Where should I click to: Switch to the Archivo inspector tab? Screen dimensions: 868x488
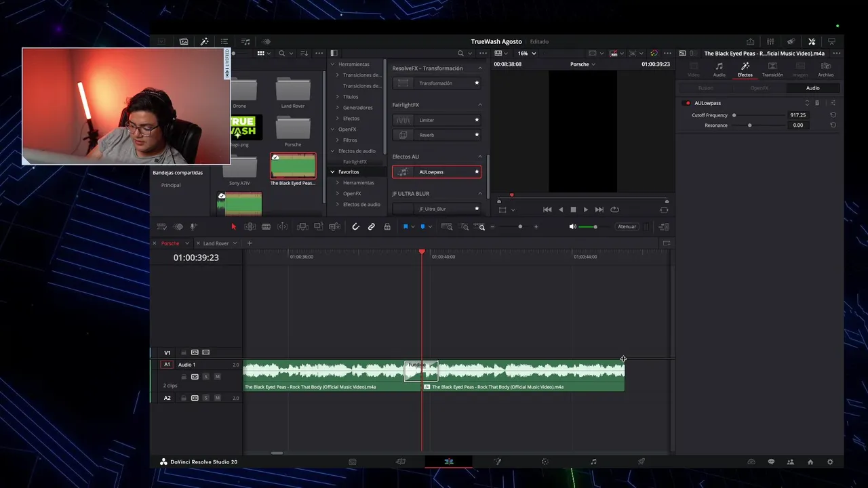pyautogui.click(x=825, y=69)
